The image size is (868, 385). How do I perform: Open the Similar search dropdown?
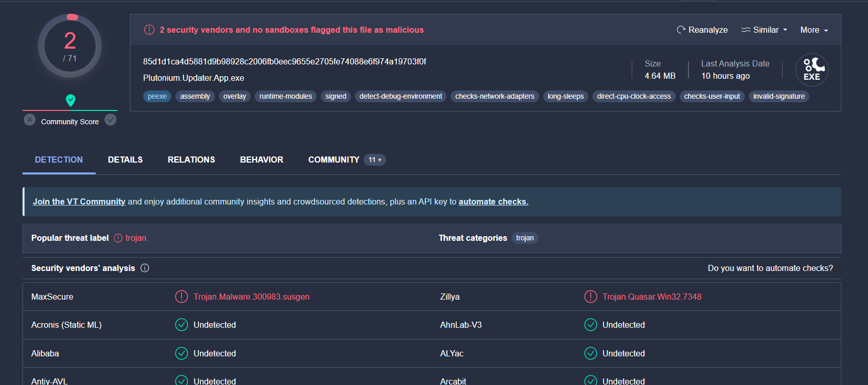(764, 30)
